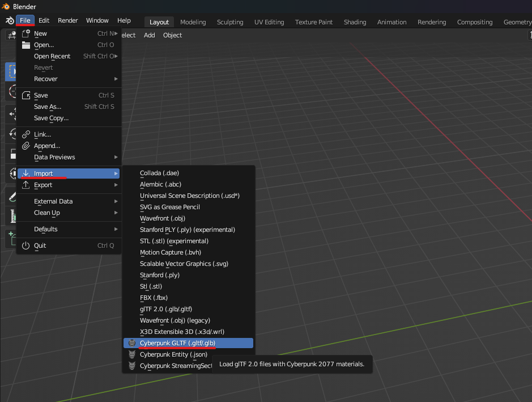Open the Object menu in viewport header

[172, 35]
